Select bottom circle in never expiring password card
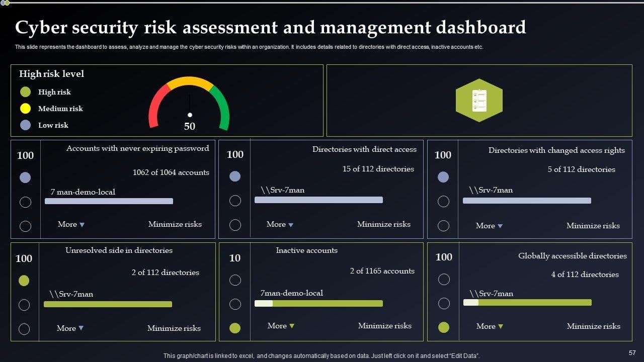The image size is (644, 362). click(x=25, y=226)
